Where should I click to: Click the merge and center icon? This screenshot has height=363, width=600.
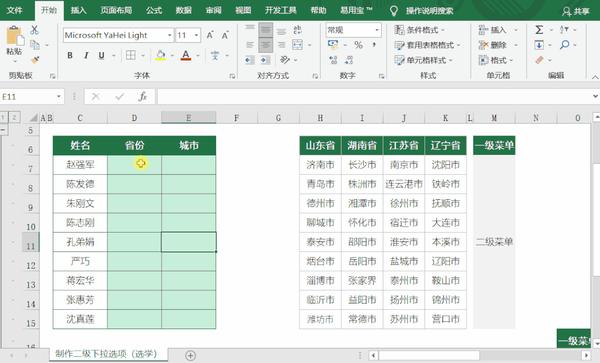click(297, 45)
